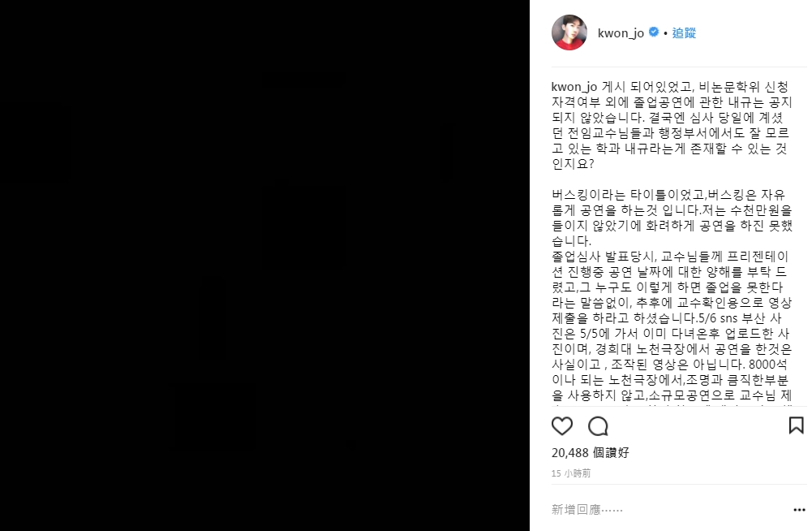This screenshot has width=812, height=531.
Task: Click the caption paragraph starting 버스킹이라는
Action: (672, 218)
